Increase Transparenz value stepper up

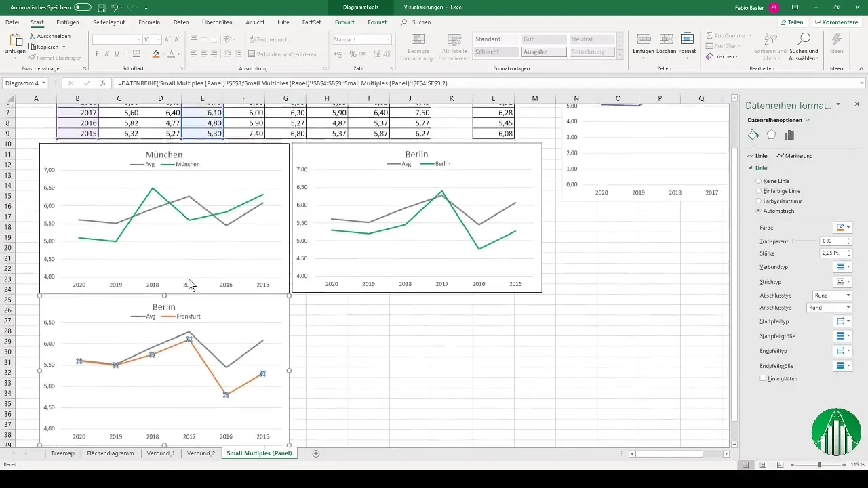849,239
